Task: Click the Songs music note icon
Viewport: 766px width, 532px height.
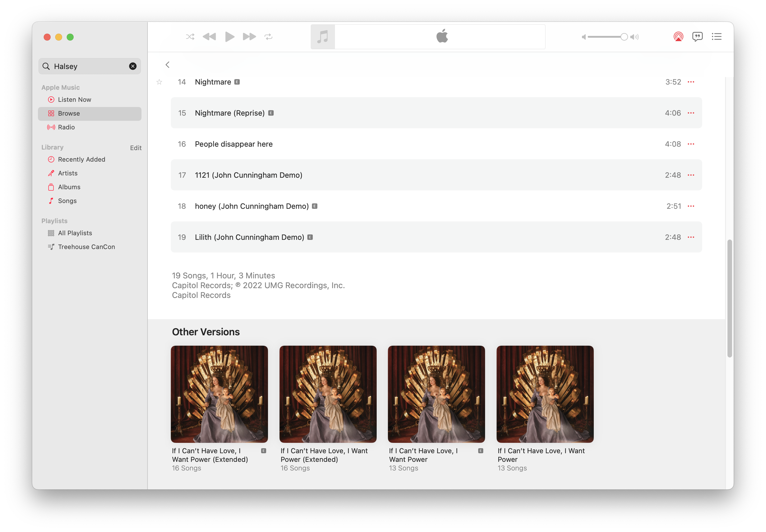Action: (x=51, y=201)
